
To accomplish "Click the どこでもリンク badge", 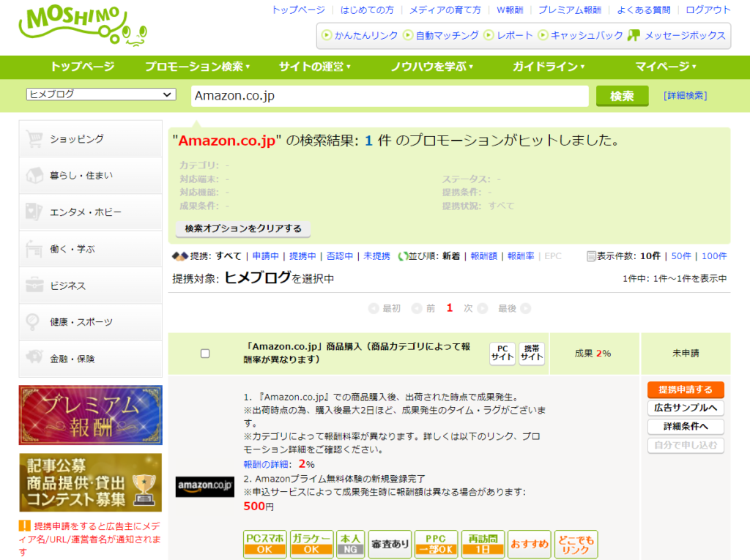I will pos(576,544).
